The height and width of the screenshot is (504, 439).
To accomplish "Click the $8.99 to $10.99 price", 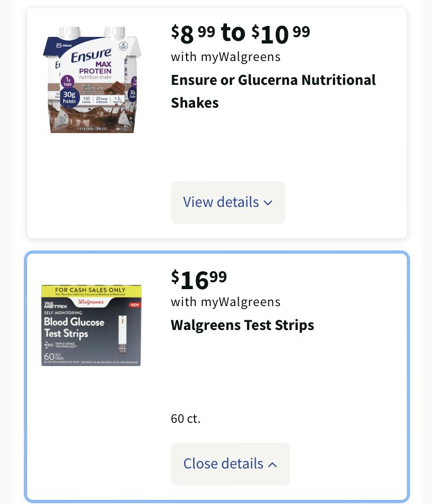I will tap(241, 33).
